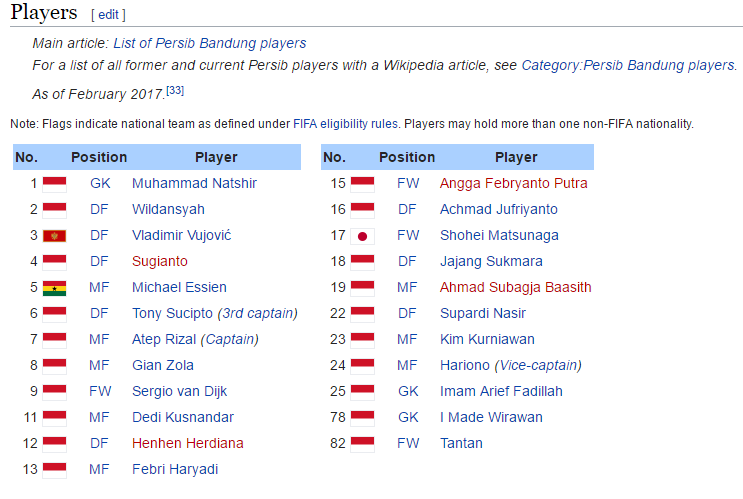Open Michael Essien's player page

[x=179, y=288]
